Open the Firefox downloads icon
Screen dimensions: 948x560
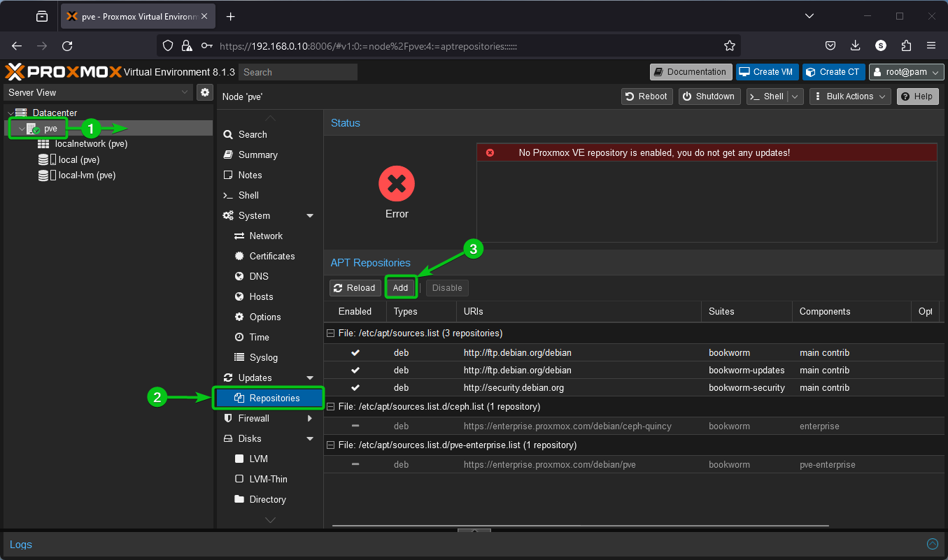click(856, 46)
